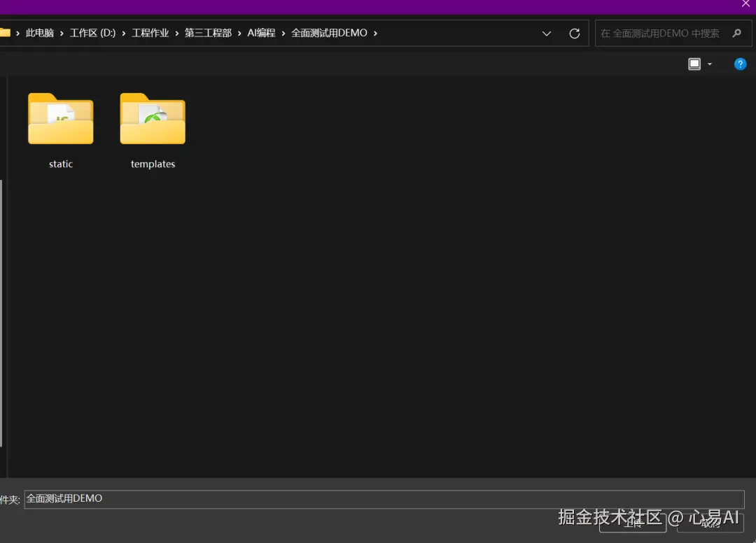Viewport: 756px width, 543px height.
Task: Expand chevron after 第三工程部
Action: [x=239, y=34]
